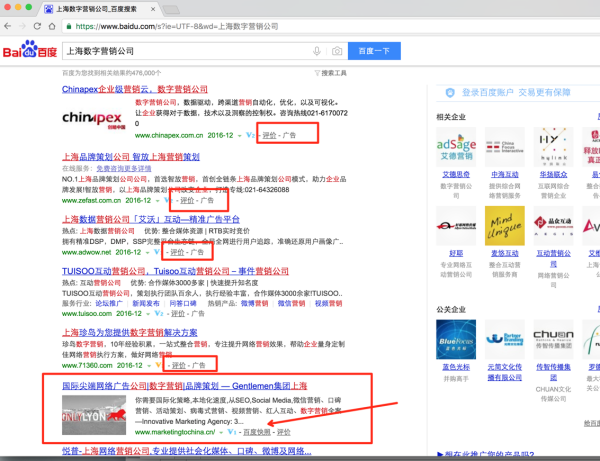Click the green secure lock icon
The height and width of the screenshot is (461, 600).
click(69, 26)
